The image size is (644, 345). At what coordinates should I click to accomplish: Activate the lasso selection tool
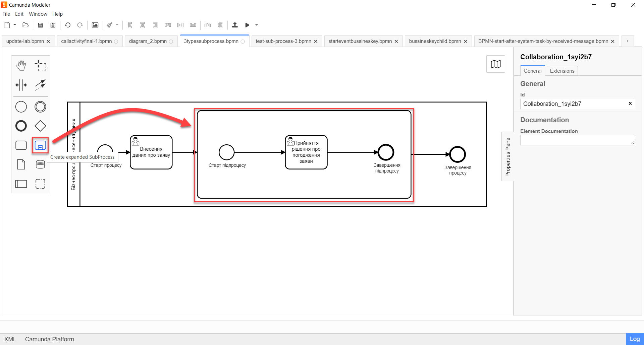[40, 66]
